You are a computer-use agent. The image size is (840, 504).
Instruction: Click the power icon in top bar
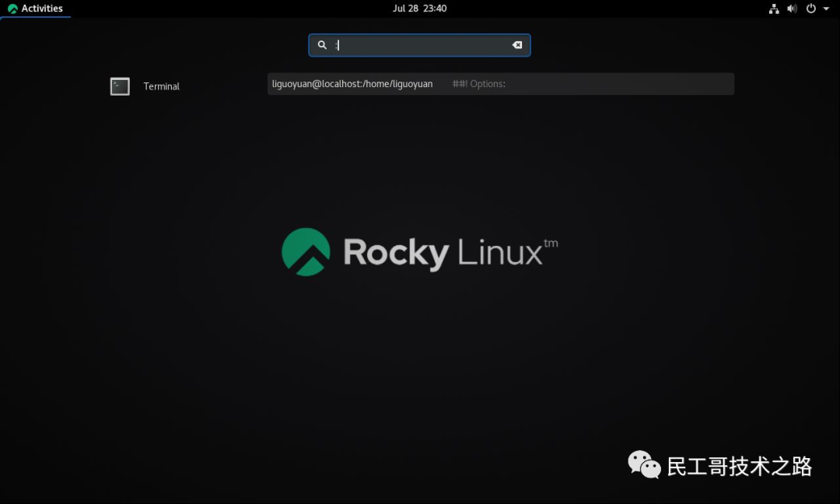coord(811,9)
